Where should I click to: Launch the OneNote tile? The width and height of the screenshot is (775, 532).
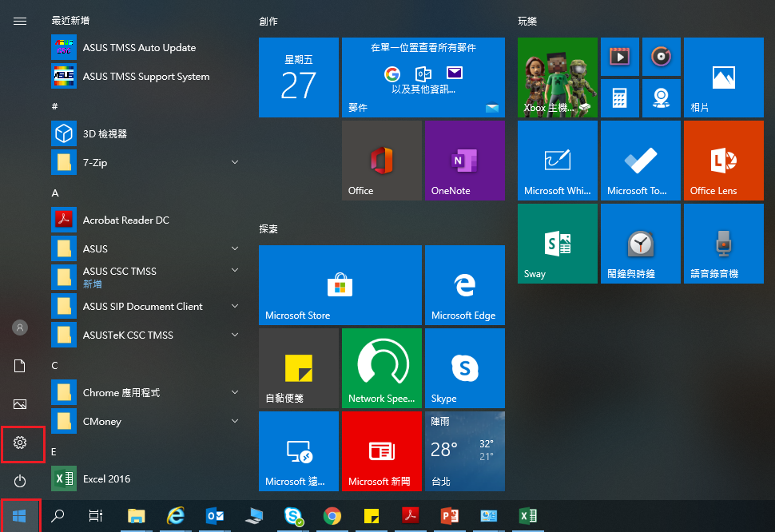(465, 161)
